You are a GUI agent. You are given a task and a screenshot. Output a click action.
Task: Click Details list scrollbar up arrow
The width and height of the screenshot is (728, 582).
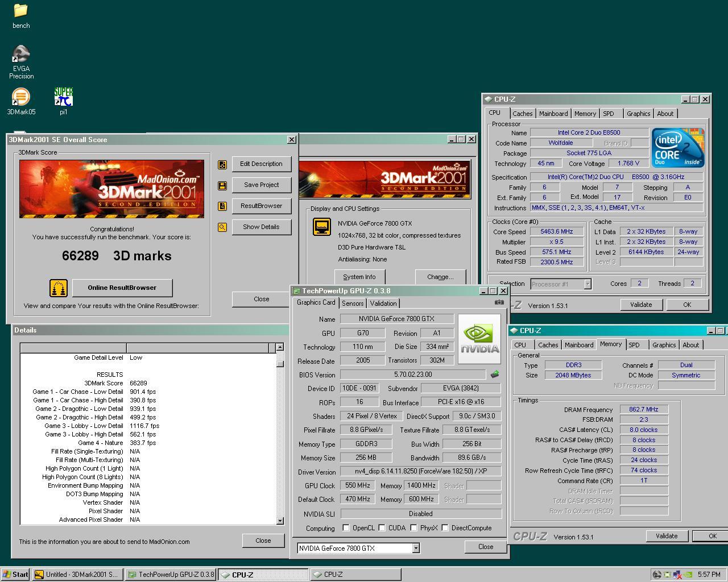pyautogui.click(x=280, y=347)
